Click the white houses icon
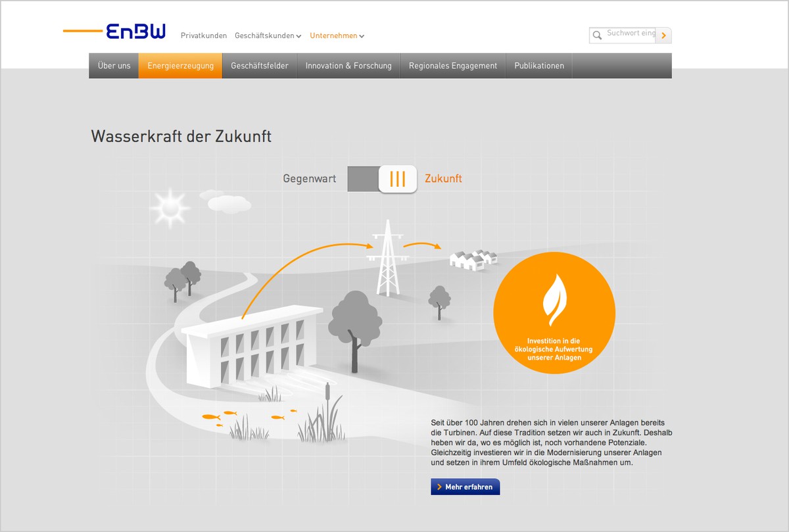This screenshot has height=532, width=789. pos(472,258)
